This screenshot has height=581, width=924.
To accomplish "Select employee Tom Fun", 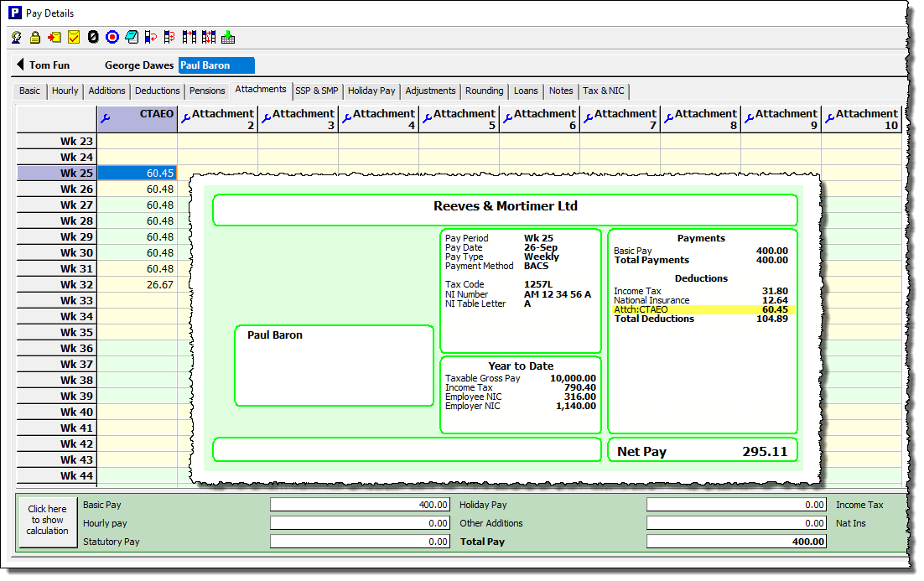I will pos(49,65).
